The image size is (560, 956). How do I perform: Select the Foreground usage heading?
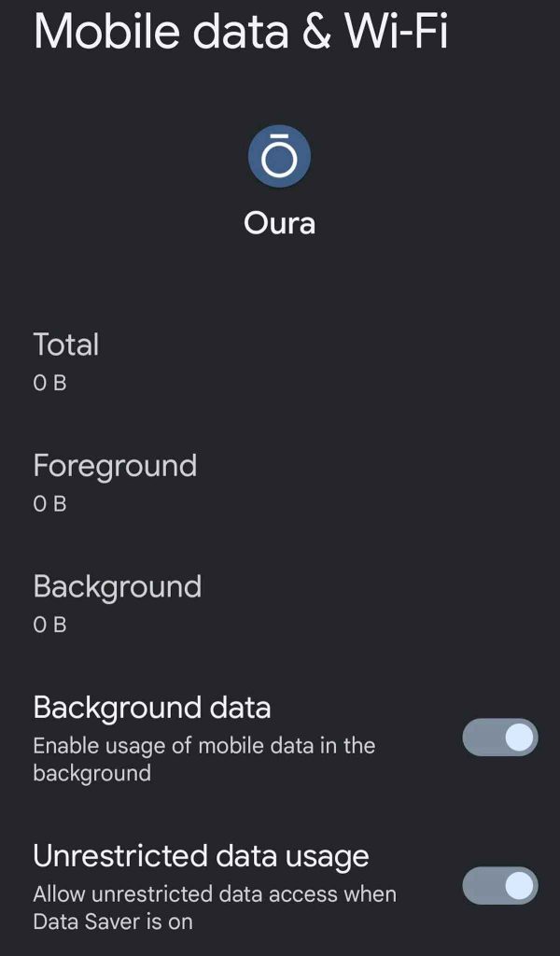(x=115, y=465)
